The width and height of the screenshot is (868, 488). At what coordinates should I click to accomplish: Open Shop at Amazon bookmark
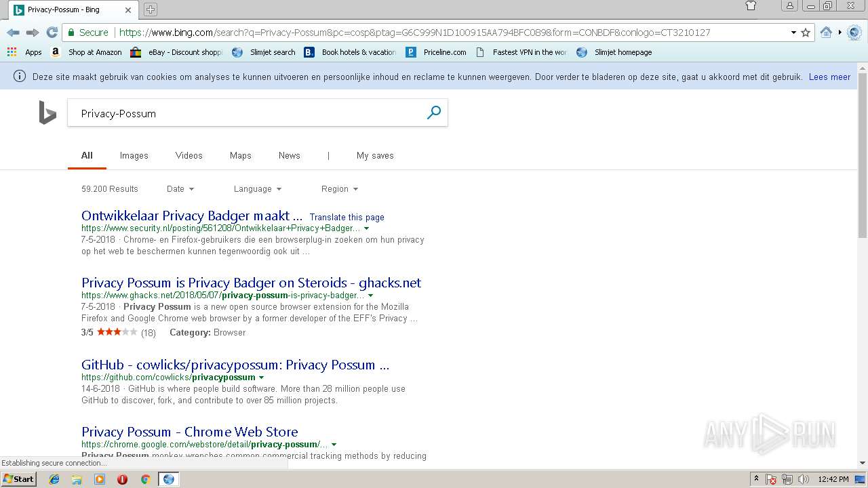click(86, 52)
